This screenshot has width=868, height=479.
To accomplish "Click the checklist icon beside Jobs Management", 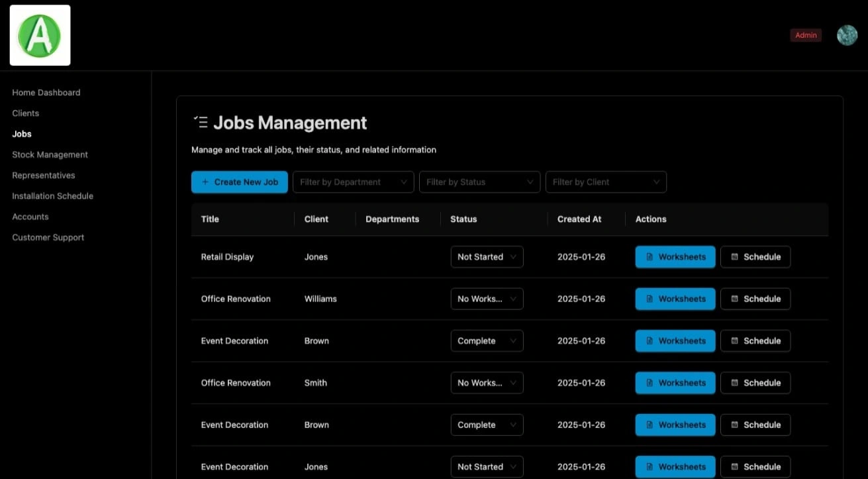I will click(200, 122).
